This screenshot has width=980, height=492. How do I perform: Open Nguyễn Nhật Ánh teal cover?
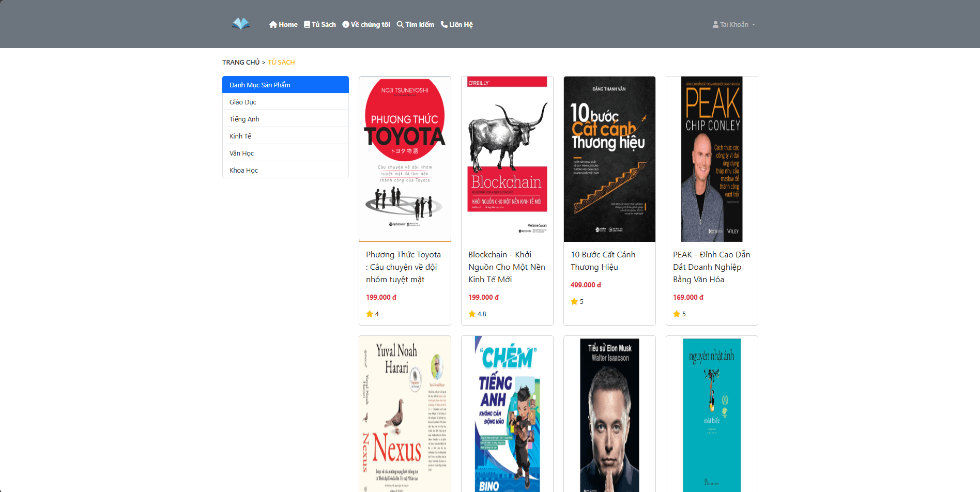tap(712, 414)
